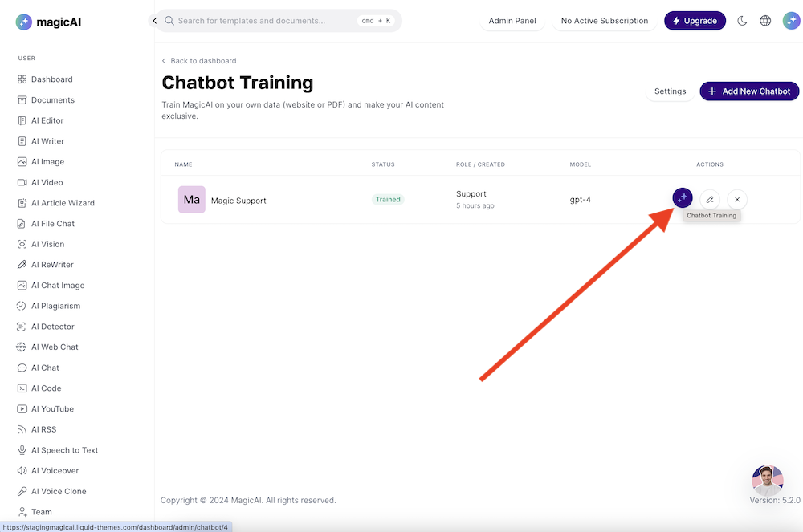The height and width of the screenshot is (532, 803).
Task: Click the 5 hours ago timestamp
Action: pos(475,205)
